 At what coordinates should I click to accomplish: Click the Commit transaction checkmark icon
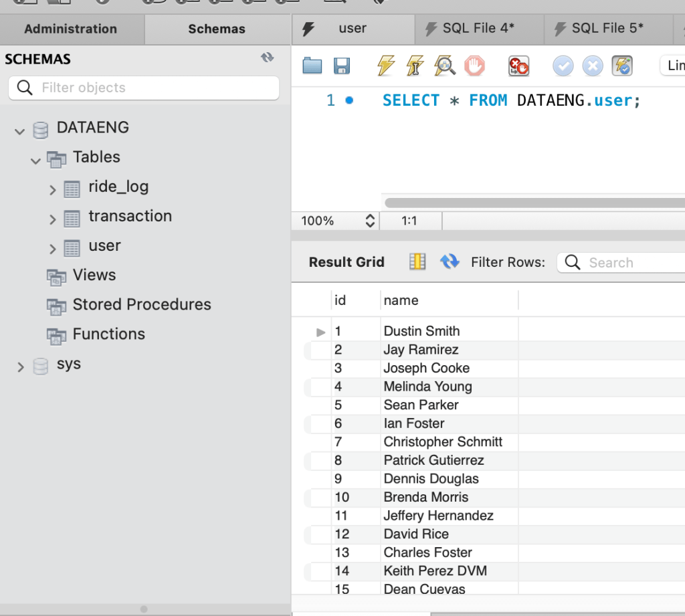pos(563,66)
